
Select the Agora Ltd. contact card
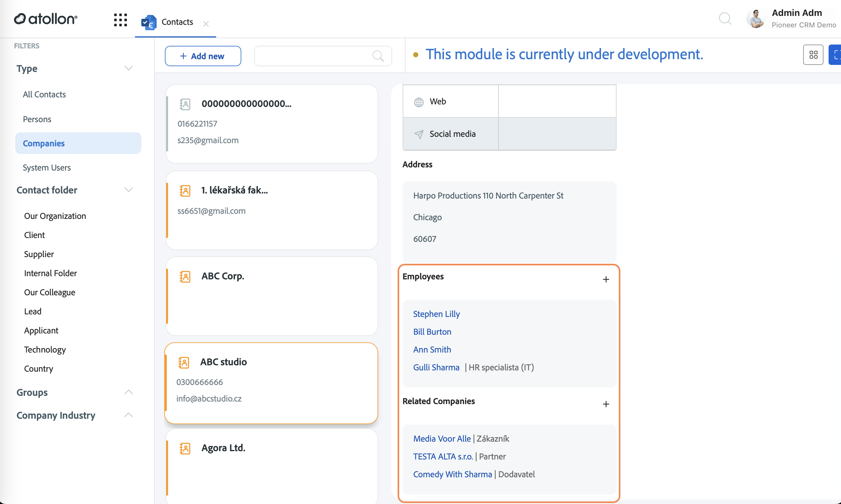coord(272,466)
